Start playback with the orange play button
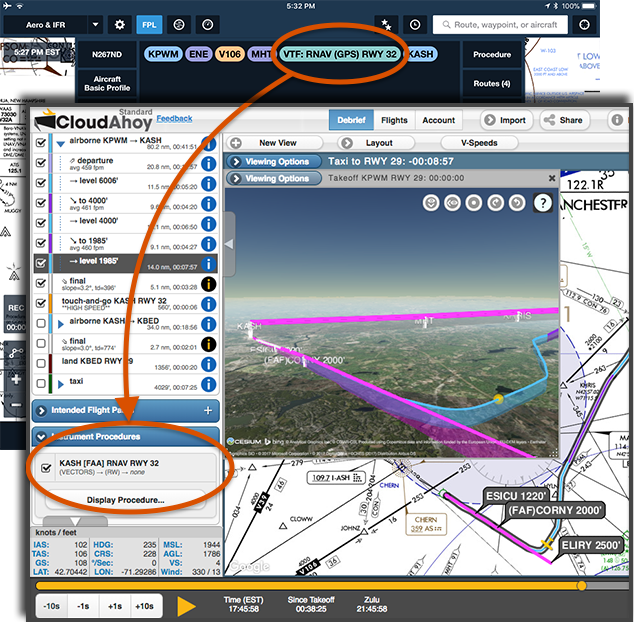This screenshot has height=622, width=634. pyautogui.click(x=186, y=606)
